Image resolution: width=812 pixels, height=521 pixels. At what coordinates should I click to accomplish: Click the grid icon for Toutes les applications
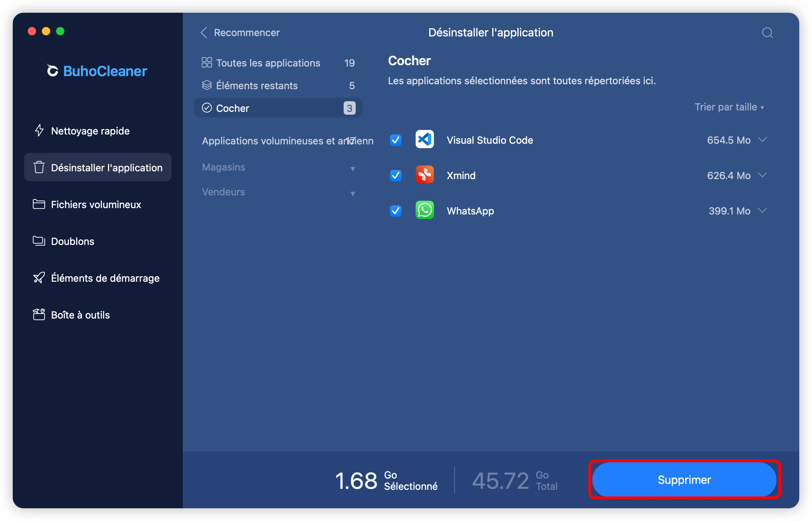click(x=207, y=62)
